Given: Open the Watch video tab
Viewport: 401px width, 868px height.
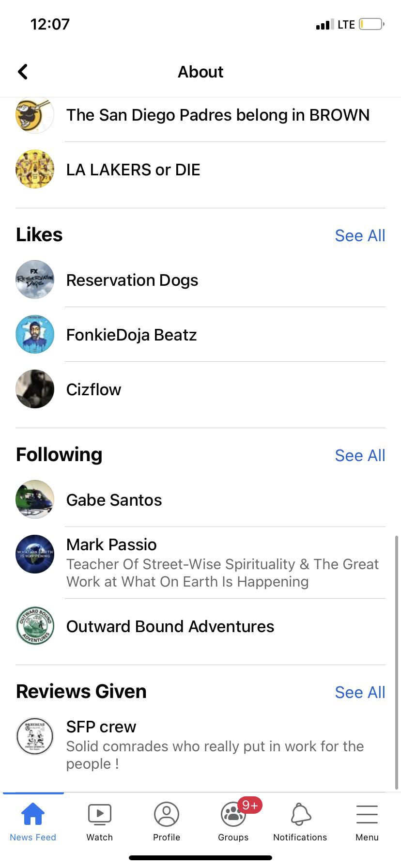Looking at the screenshot, I should coord(99,821).
